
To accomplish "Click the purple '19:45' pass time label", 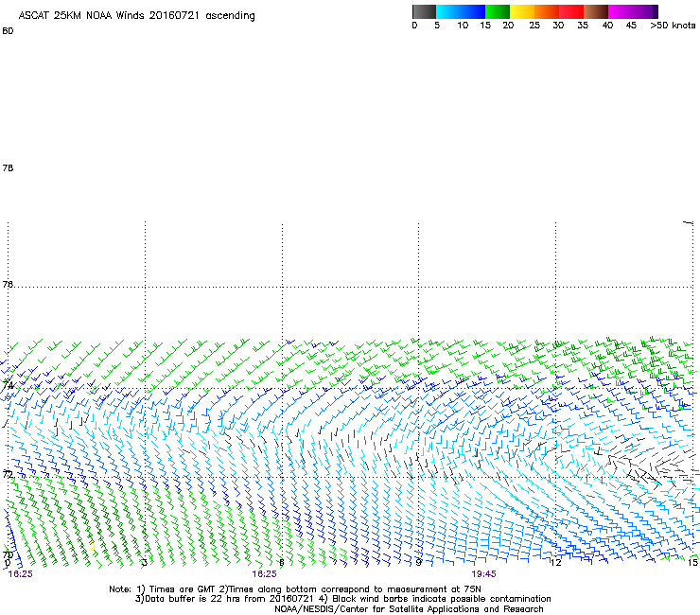I will click(484, 574).
